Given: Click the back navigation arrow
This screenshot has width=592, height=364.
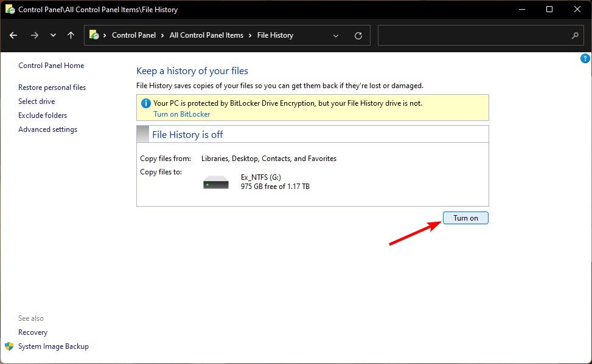Looking at the screenshot, I should pos(13,35).
